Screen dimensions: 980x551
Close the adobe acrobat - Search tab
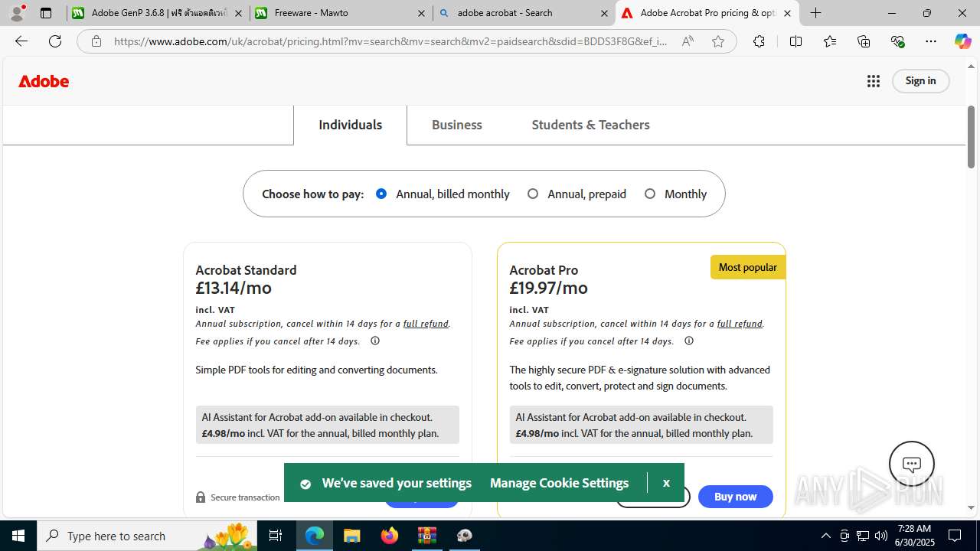605,13
